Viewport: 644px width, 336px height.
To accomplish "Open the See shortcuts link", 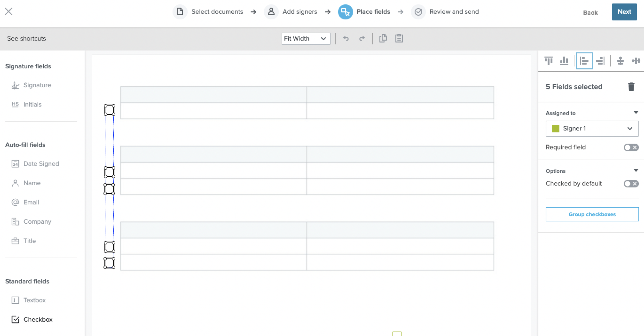I will pyautogui.click(x=27, y=38).
